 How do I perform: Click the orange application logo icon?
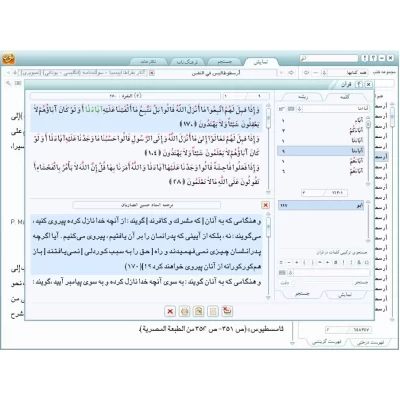coord(9,59)
